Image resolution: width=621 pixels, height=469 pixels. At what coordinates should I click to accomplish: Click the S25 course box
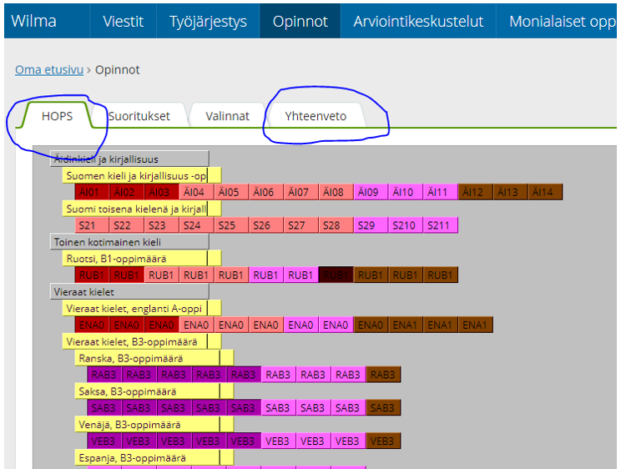[x=227, y=225]
